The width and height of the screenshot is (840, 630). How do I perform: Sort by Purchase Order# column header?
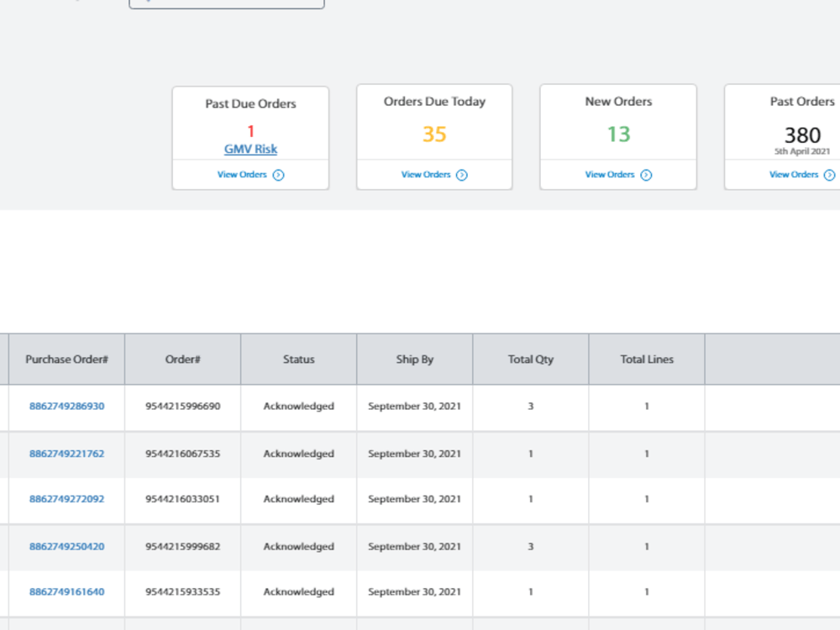coord(67,360)
